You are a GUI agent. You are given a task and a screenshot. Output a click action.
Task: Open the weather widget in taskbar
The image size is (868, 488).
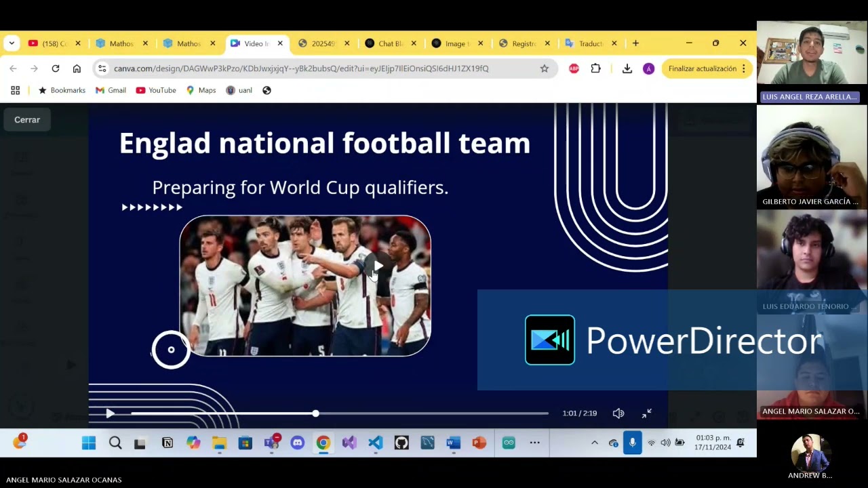point(20,442)
